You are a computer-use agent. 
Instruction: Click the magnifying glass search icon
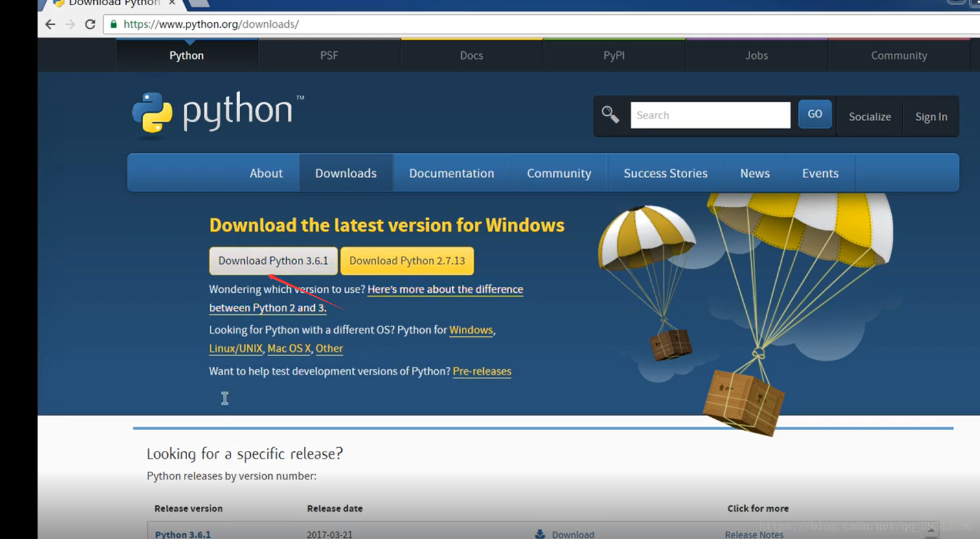point(610,115)
